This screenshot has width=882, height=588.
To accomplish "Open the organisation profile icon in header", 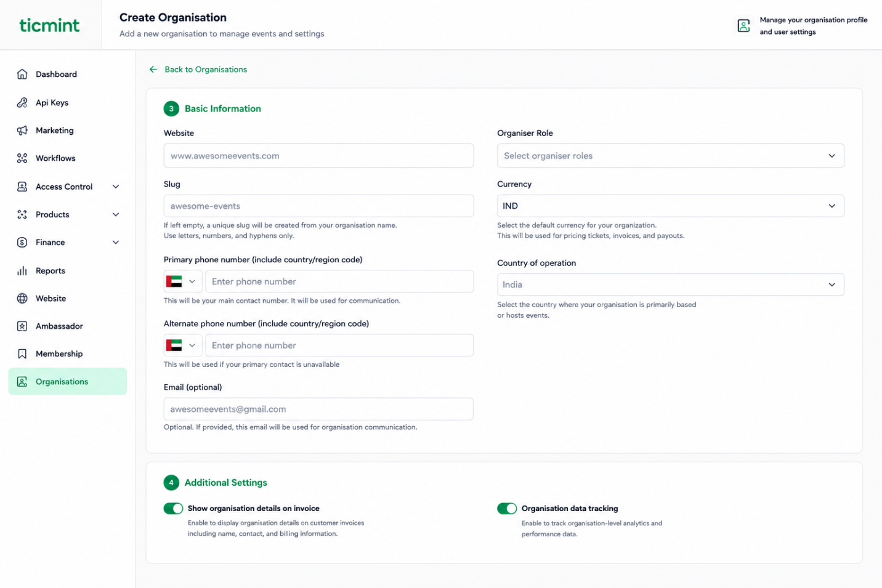I will click(x=743, y=26).
